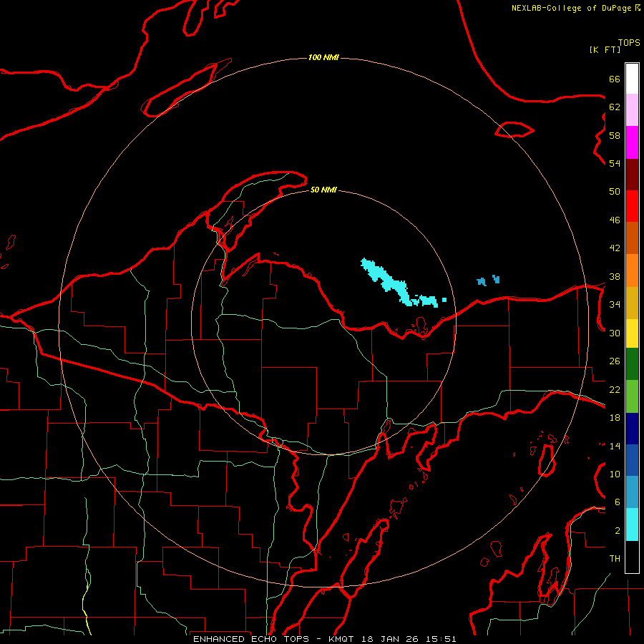This screenshot has height=644, width=644.
Task: Click the 'TH' legend label
Action: [615, 558]
